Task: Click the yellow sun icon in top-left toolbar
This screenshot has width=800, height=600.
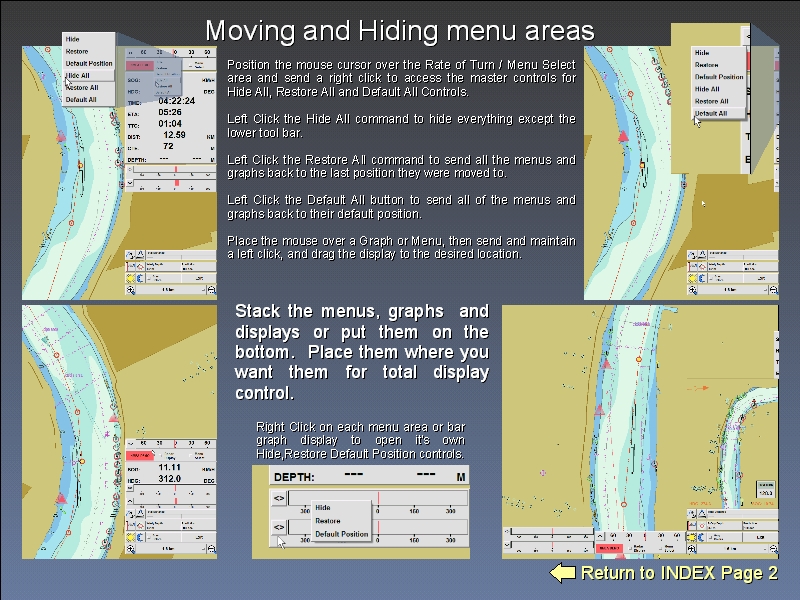Action: 131,277
